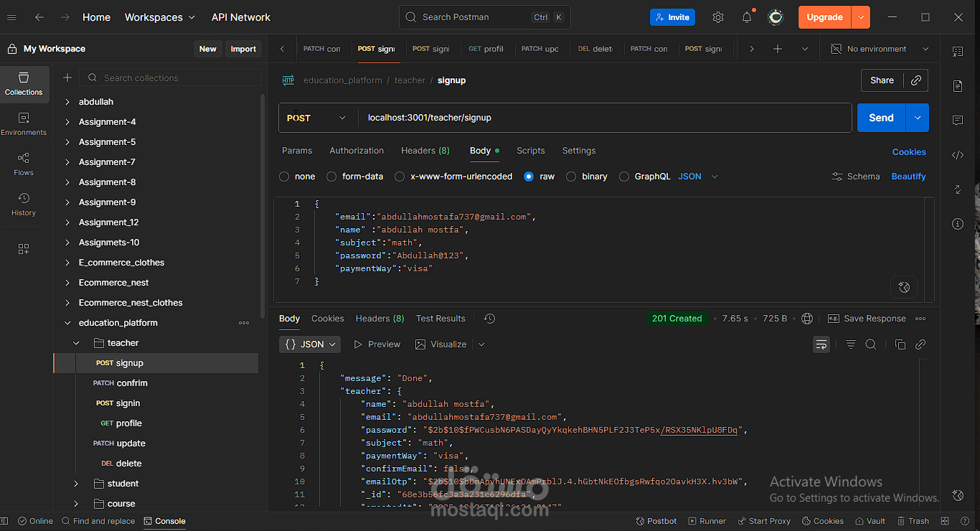Open Runner from the status bar
The height and width of the screenshot is (531, 980).
point(707,521)
